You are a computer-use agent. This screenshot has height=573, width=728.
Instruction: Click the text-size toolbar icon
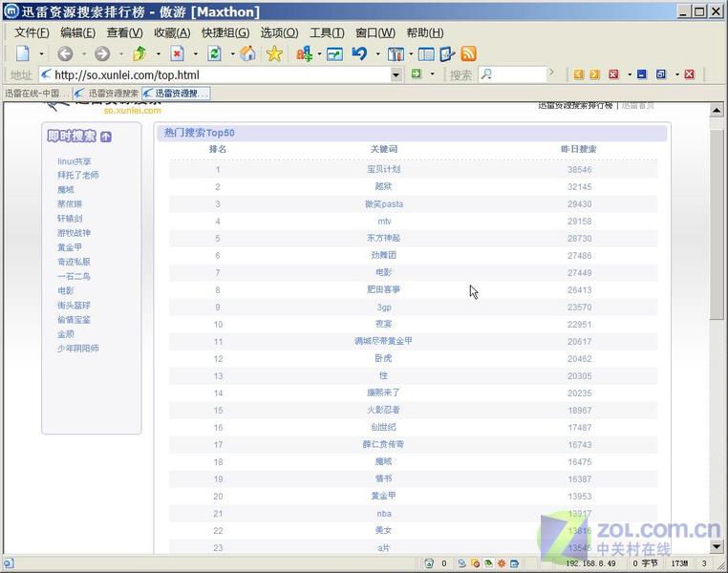click(x=304, y=54)
